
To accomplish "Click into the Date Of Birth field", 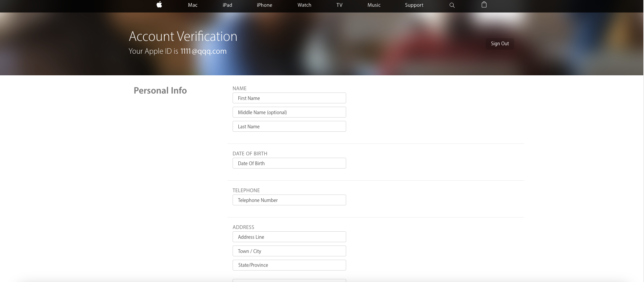I will coord(289,163).
